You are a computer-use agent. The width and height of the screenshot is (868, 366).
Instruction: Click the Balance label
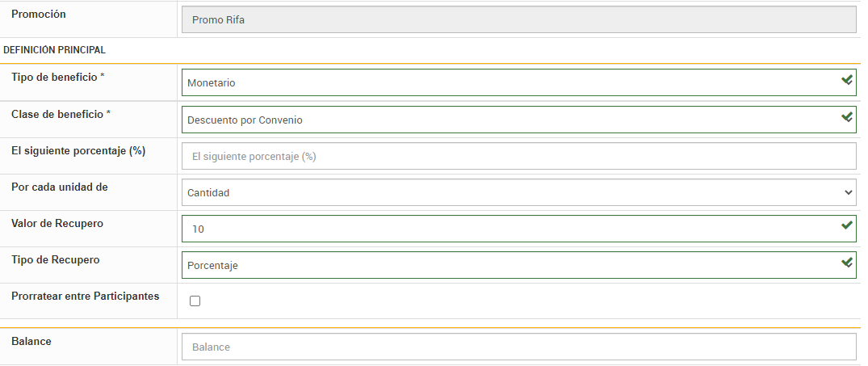(31, 341)
